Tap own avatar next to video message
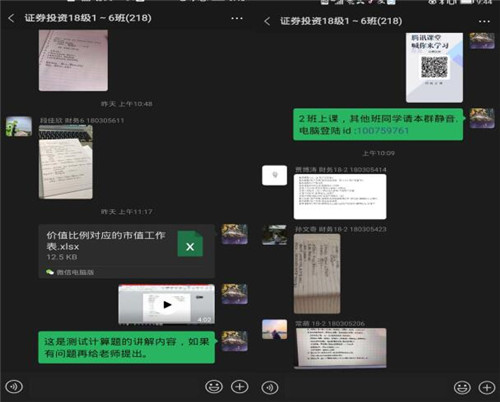This screenshot has width=500, height=402. tap(235, 294)
